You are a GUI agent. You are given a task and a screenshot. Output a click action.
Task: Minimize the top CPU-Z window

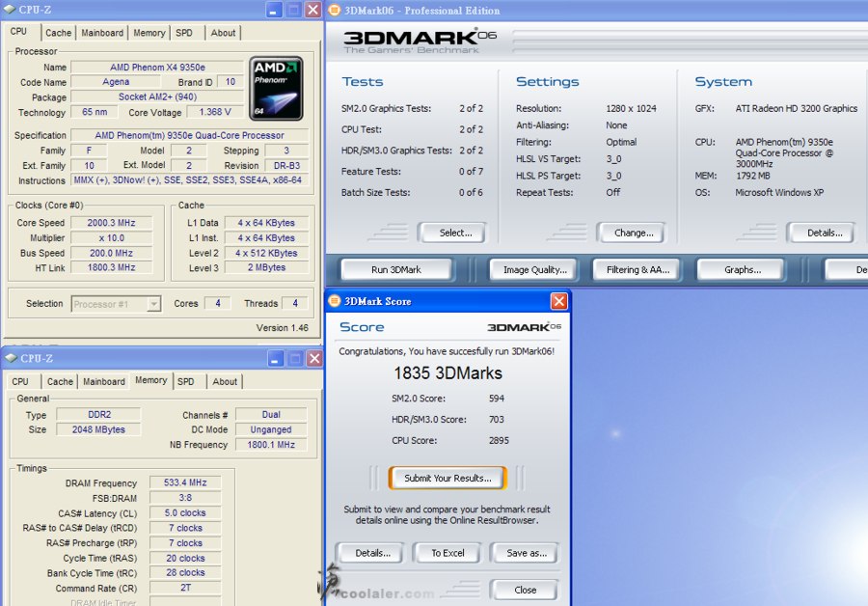[274, 10]
